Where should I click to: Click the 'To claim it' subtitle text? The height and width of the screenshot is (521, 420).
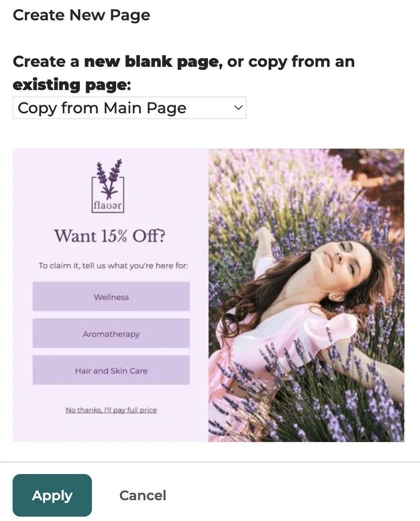113,265
